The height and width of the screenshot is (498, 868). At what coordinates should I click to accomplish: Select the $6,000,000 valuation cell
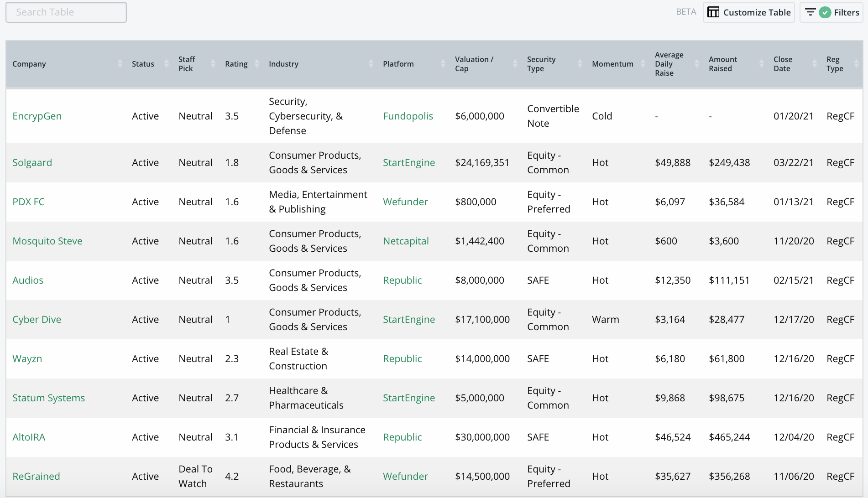[480, 116]
